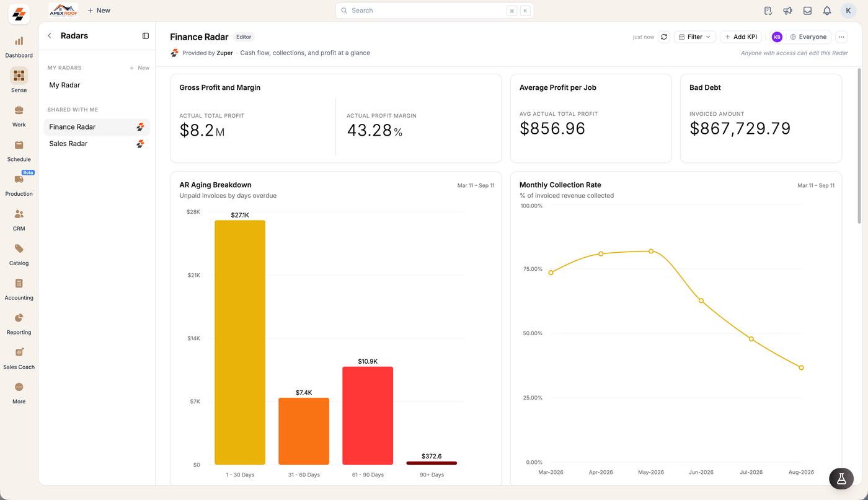Click the Gross Profit and Margin title
The width and height of the screenshot is (868, 500).
coord(220,87)
